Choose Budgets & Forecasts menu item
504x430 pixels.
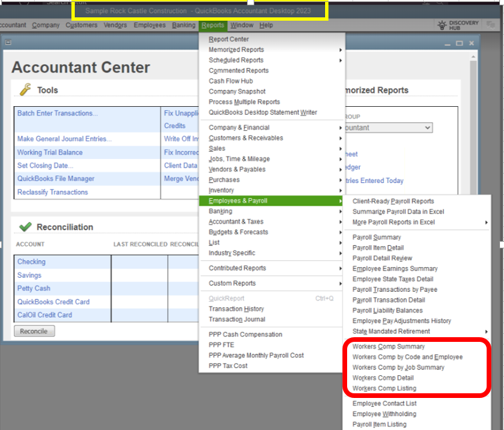(x=238, y=232)
